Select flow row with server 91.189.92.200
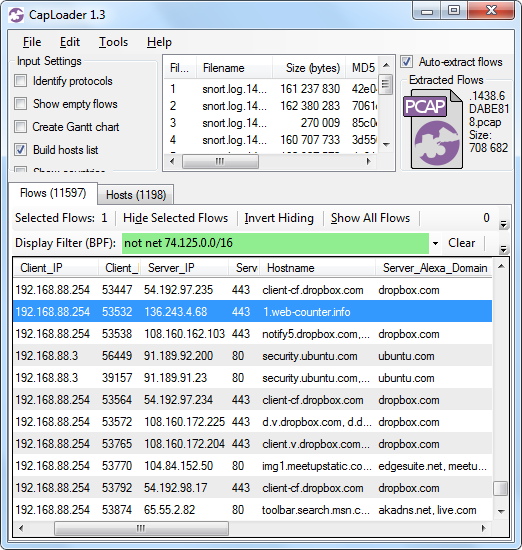Image resolution: width=522 pixels, height=550 pixels. pyautogui.click(x=253, y=356)
